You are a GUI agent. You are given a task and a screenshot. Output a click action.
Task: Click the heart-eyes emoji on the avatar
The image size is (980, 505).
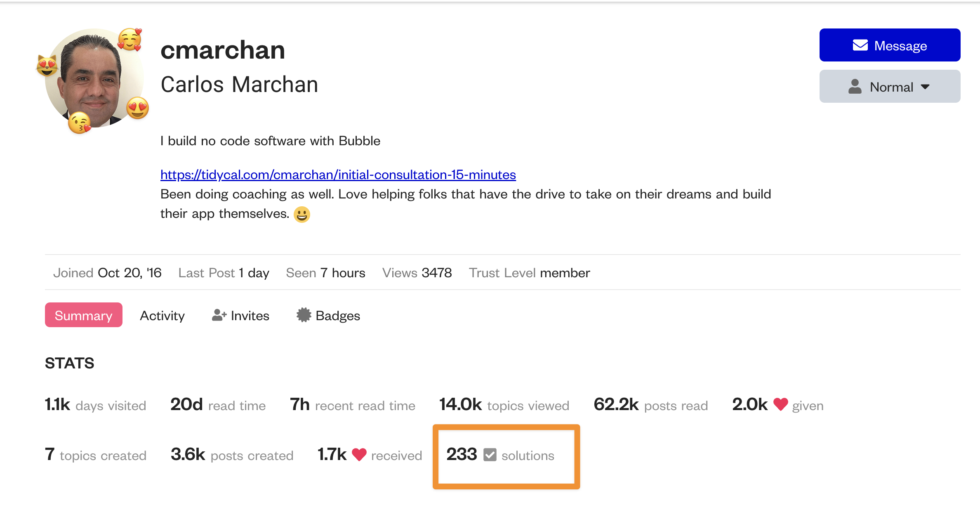pos(137,108)
